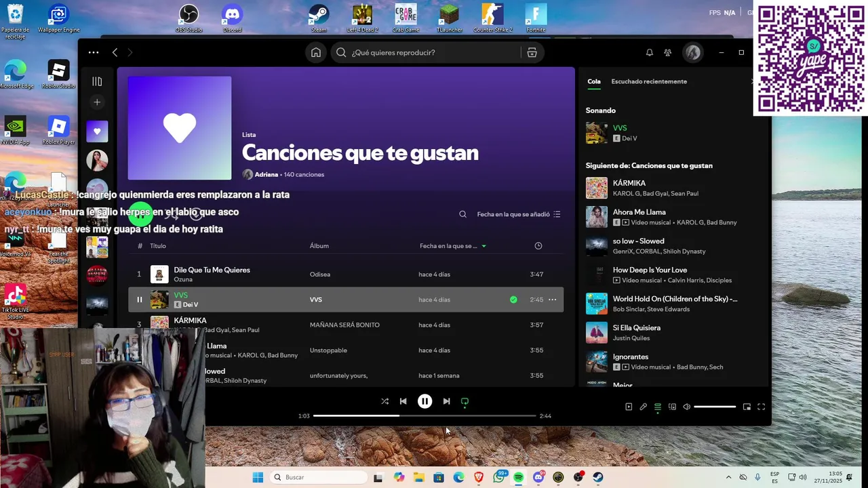868x488 pixels.
Task: Show lyrics with microphone icon
Action: pyautogui.click(x=643, y=407)
